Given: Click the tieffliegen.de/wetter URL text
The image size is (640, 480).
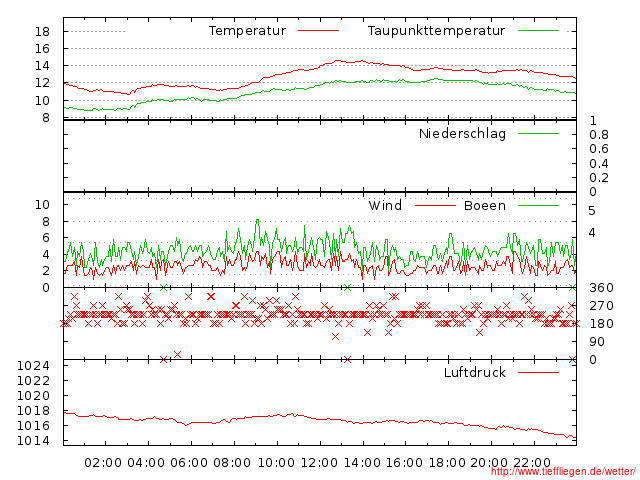Looking at the screenshot, I should (563, 472).
